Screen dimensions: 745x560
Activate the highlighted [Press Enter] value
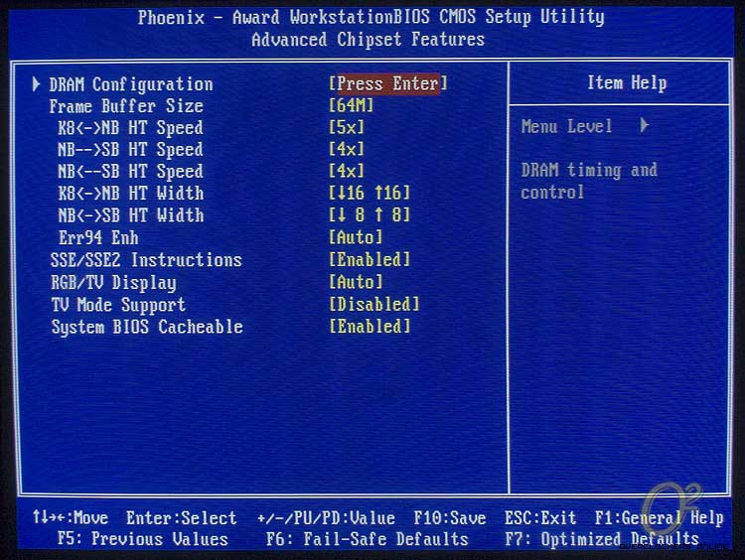tap(388, 83)
